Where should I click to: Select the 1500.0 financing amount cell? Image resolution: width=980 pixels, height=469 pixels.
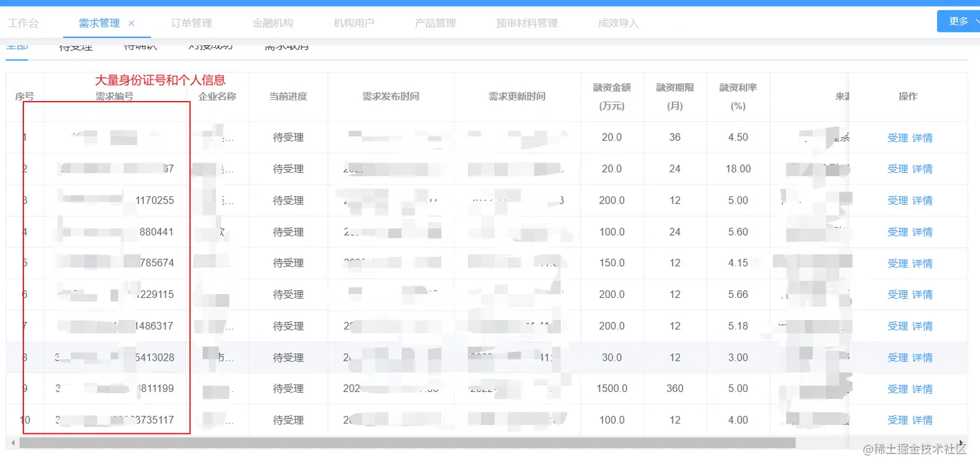612,389
